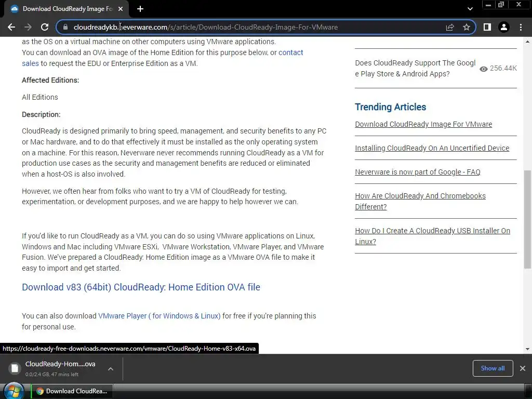Click the All Editions text

pyautogui.click(x=39, y=97)
